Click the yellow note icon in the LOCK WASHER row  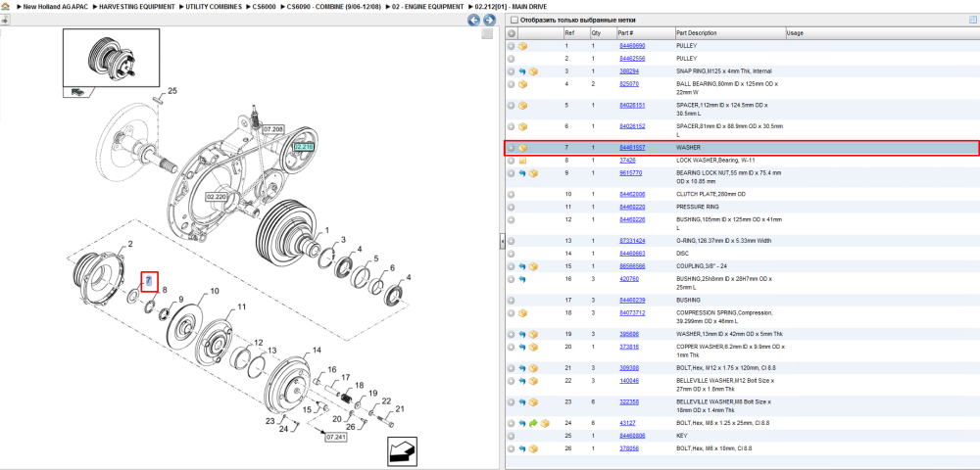click(522, 161)
